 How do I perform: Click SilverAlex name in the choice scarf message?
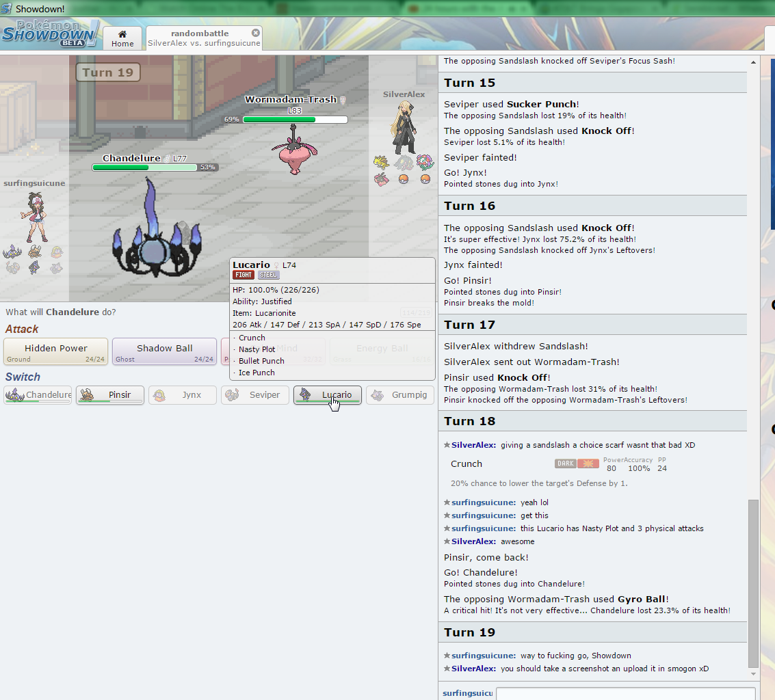pyautogui.click(x=473, y=445)
